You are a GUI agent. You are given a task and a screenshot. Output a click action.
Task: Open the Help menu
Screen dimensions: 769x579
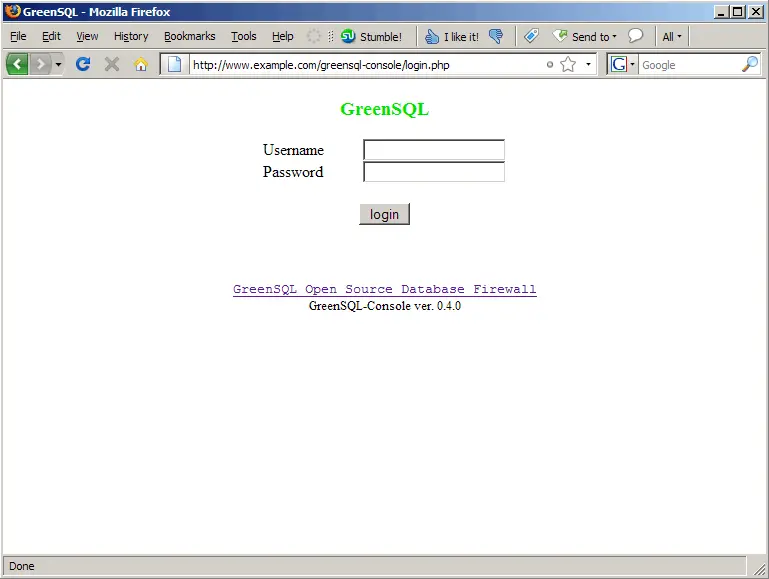(x=282, y=36)
